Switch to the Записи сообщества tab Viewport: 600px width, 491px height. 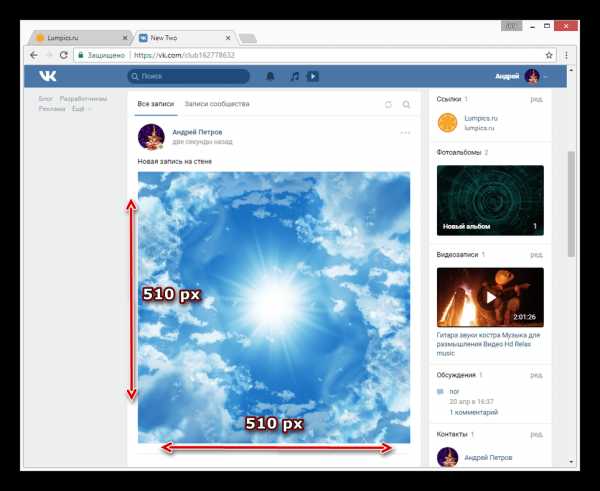(217, 104)
